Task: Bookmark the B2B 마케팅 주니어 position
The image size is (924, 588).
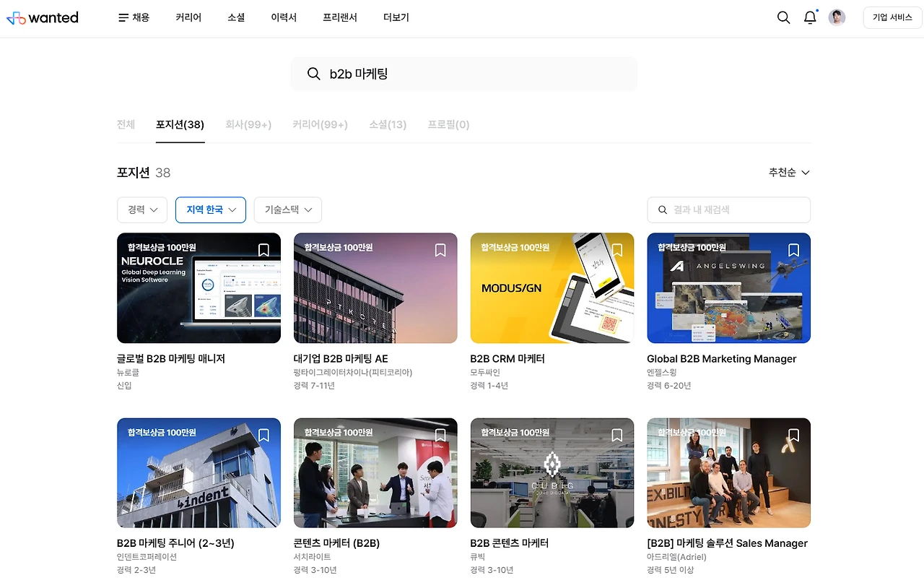Action: click(263, 435)
